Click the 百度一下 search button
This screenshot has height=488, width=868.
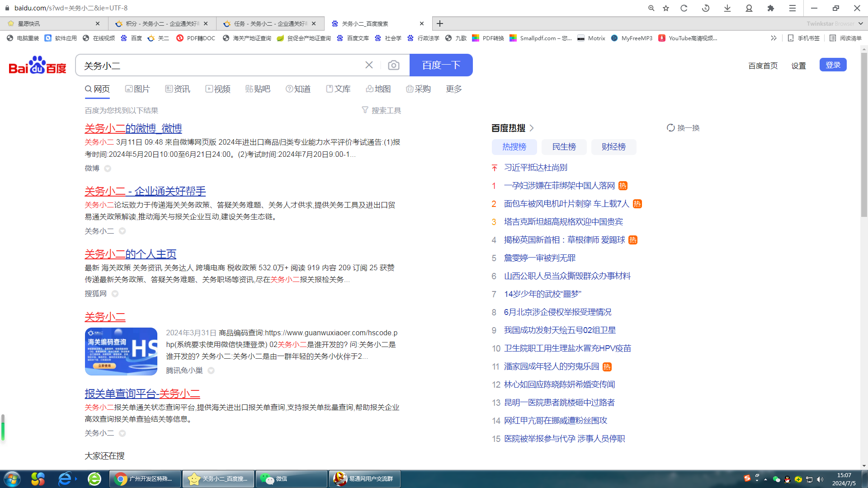[441, 65]
